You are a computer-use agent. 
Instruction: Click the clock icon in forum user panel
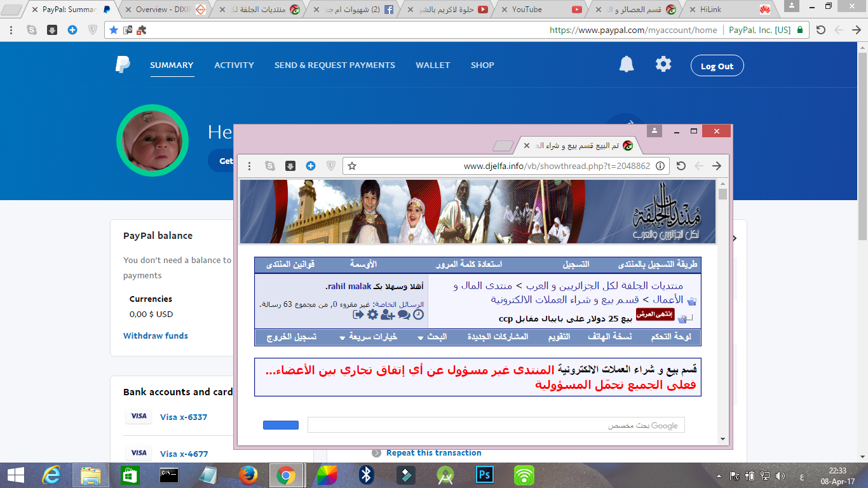[419, 315]
